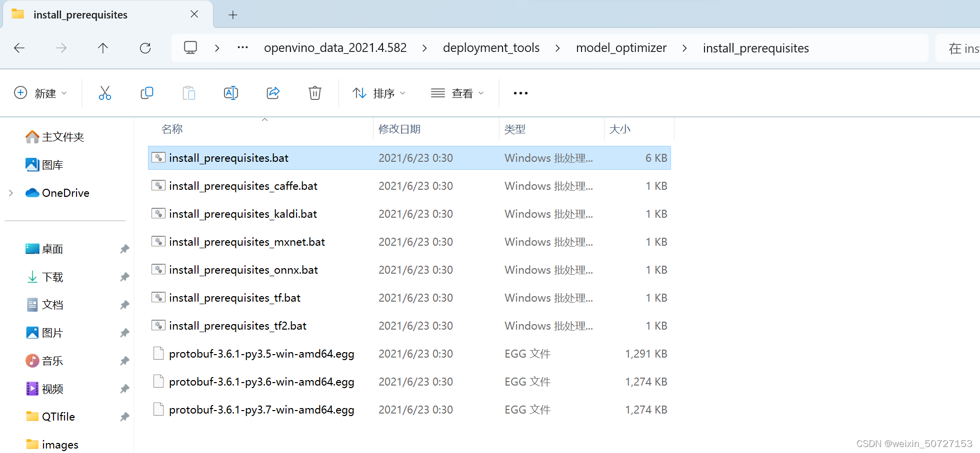Viewport: 980px width, 453px height.
Task: Navigate to model_optimizer breadcrumb
Action: (x=621, y=48)
